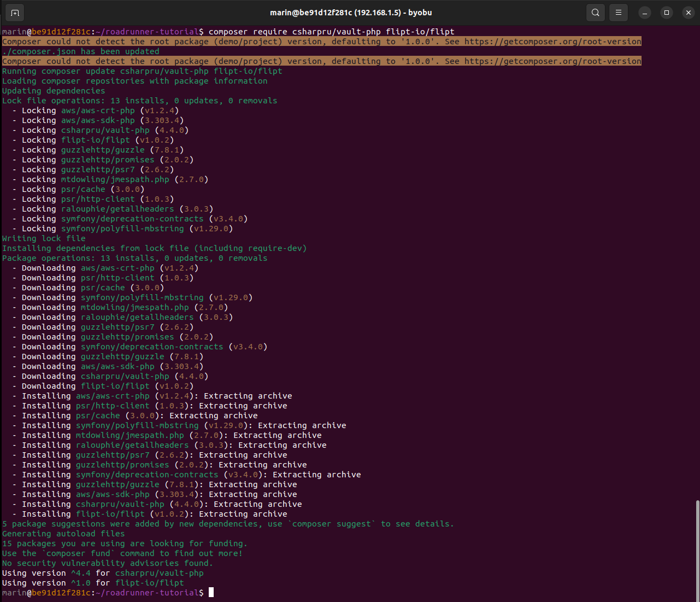Click 'Locking aws/aws-crt-php' line
This screenshot has width=700, height=602.
coord(96,110)
